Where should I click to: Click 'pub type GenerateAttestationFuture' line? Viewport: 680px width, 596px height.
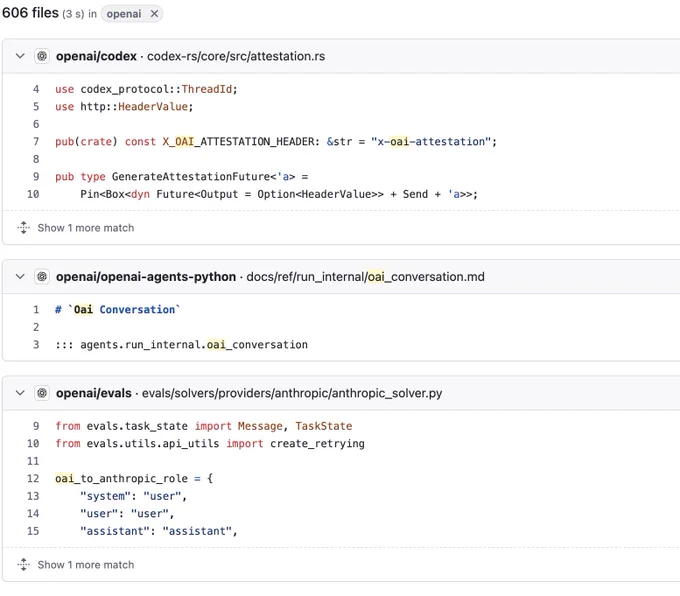[x=182, y=177]
